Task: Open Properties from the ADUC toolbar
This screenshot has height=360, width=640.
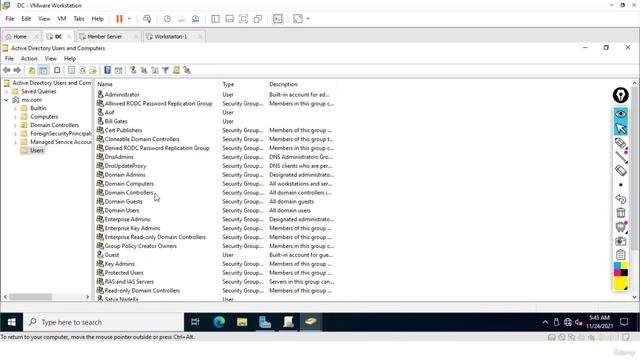Action: coord(71,70)
